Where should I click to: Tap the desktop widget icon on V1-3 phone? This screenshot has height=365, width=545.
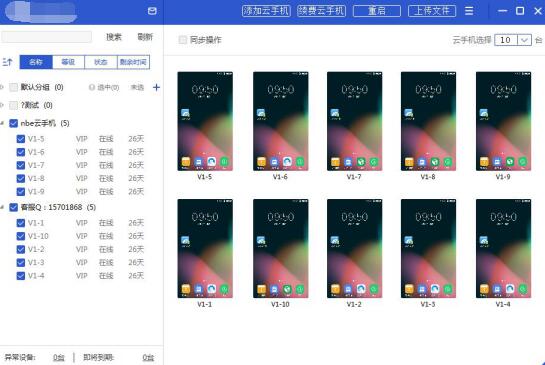click(x=408, y=240)
